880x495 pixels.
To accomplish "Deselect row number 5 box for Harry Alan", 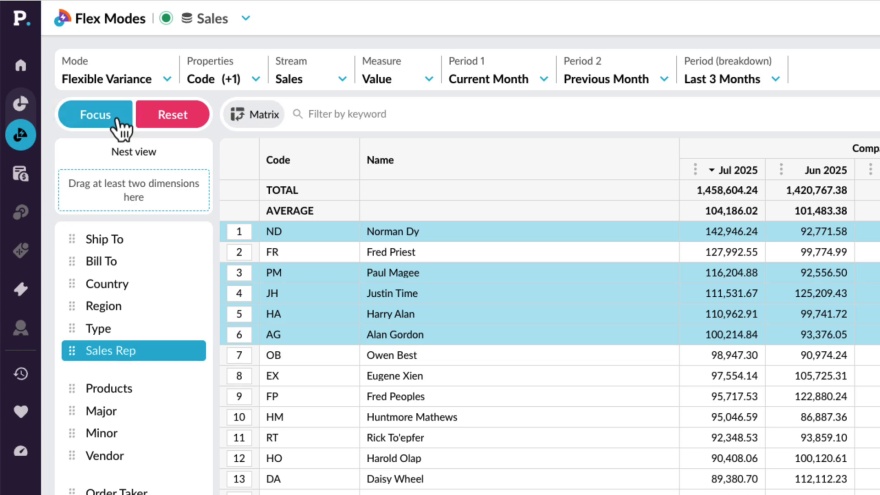I will 239,314.
